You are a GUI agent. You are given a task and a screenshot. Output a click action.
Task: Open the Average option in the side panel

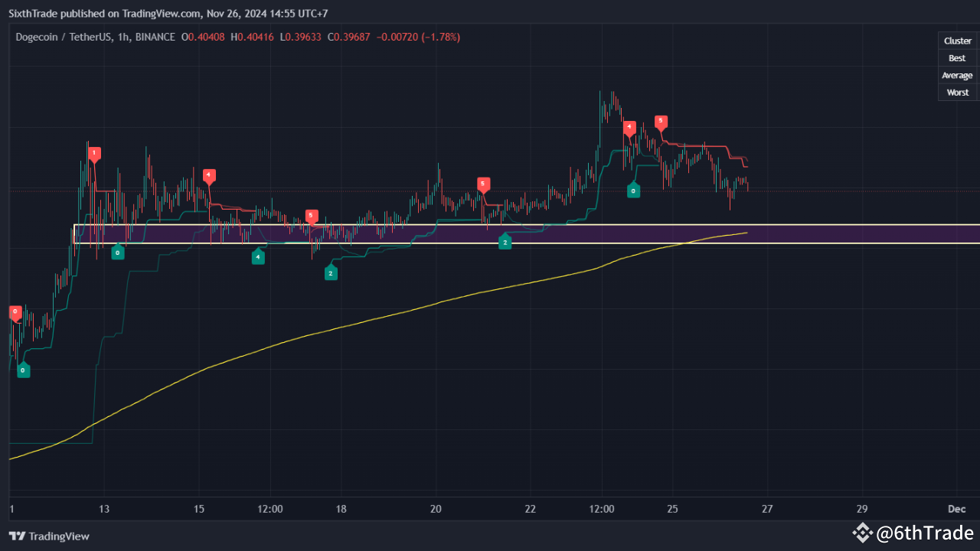[x=957, y=75]
